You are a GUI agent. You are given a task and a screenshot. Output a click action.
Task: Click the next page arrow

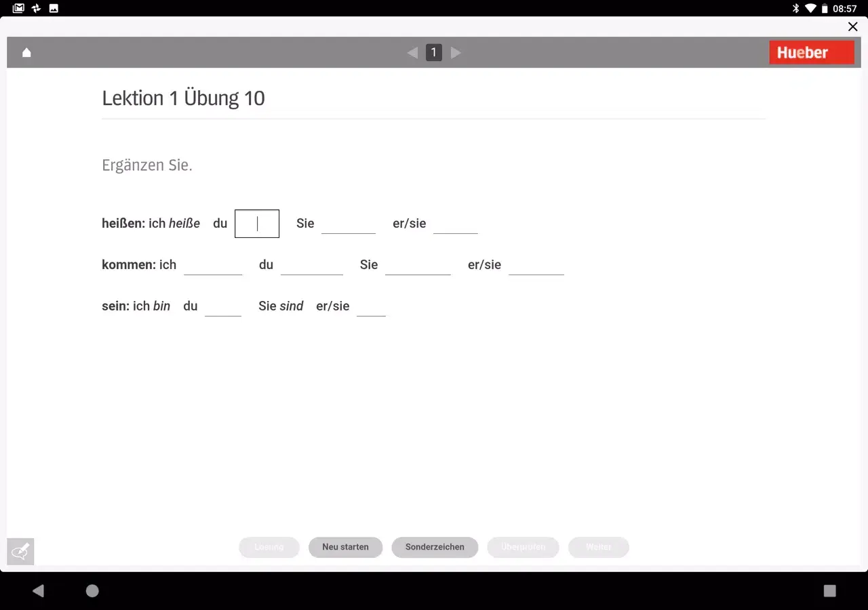[456, 52]
